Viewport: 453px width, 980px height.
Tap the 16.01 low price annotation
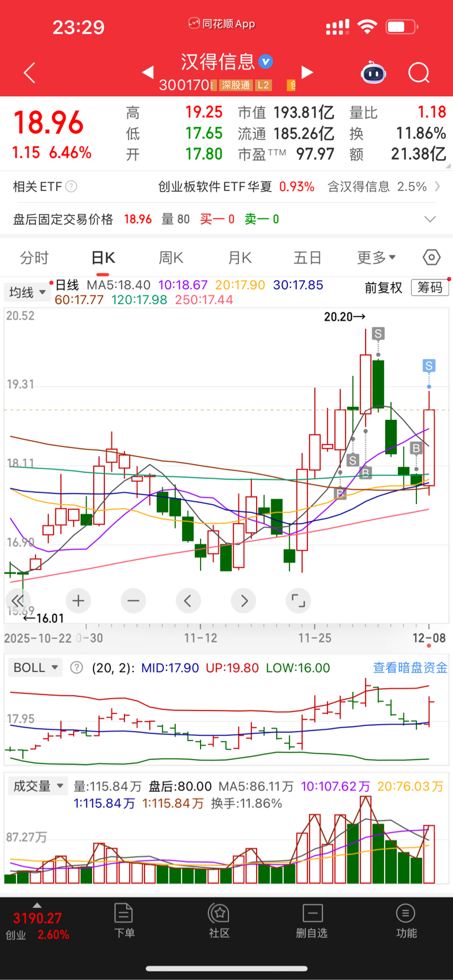pos(43,618)
